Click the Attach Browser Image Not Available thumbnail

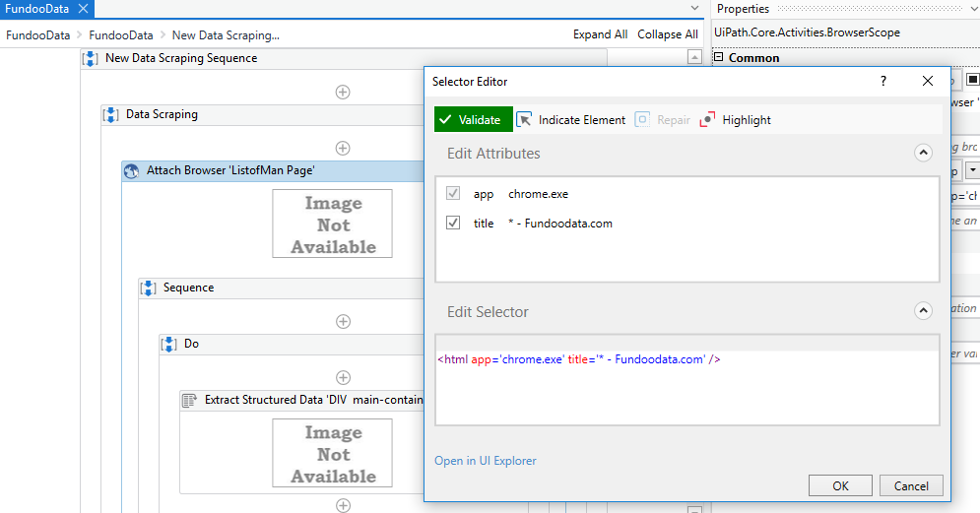click(x=333, y=224)
